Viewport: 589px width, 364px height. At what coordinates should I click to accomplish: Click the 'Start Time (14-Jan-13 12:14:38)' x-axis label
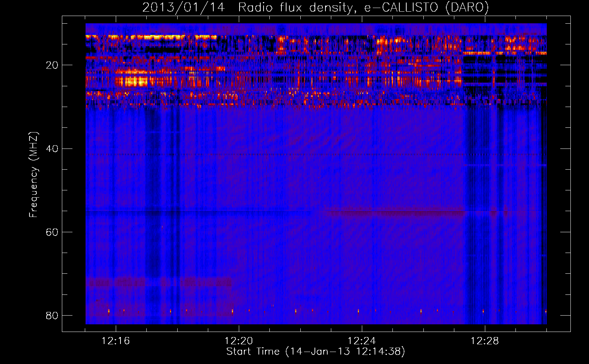pyautogui.click(x=316, y=352)
